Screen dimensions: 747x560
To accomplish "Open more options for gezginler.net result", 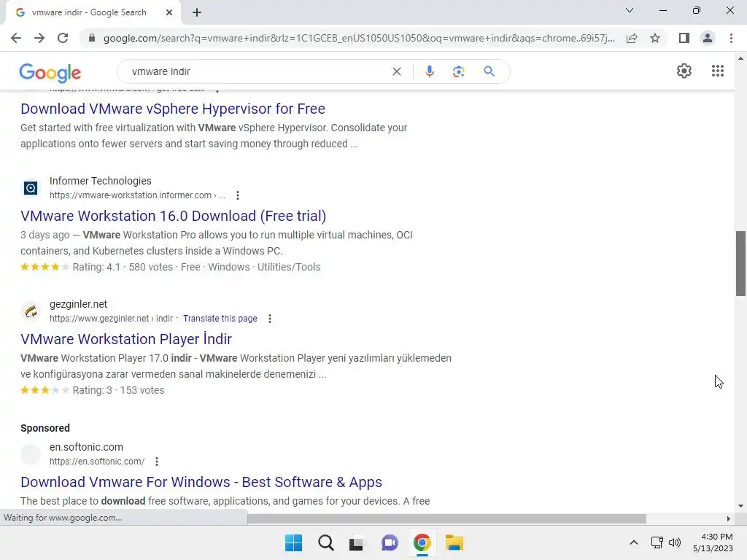I will pos(270,319).
